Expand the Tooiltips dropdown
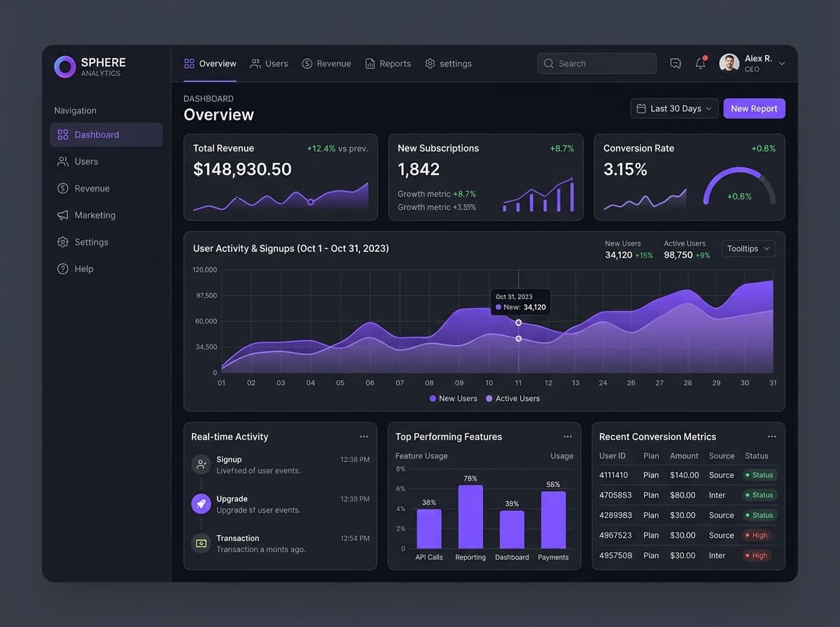The width and height of the screenshot is (840, 627). 748,248
